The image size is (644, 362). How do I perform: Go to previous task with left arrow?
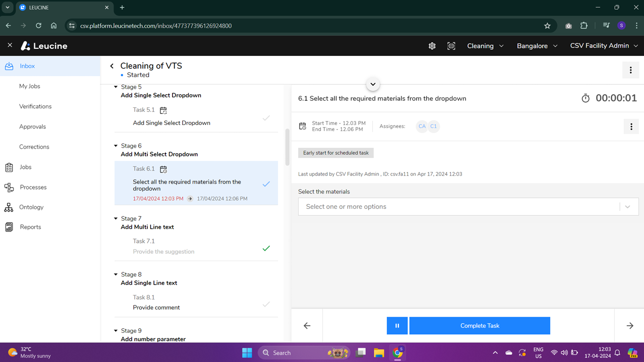tap(307, 326)
